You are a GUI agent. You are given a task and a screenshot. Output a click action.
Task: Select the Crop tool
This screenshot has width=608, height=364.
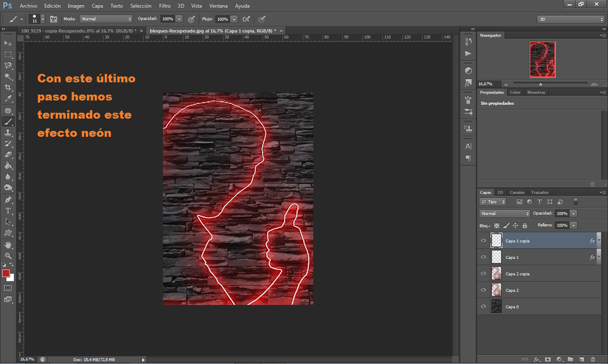point(8,87)
